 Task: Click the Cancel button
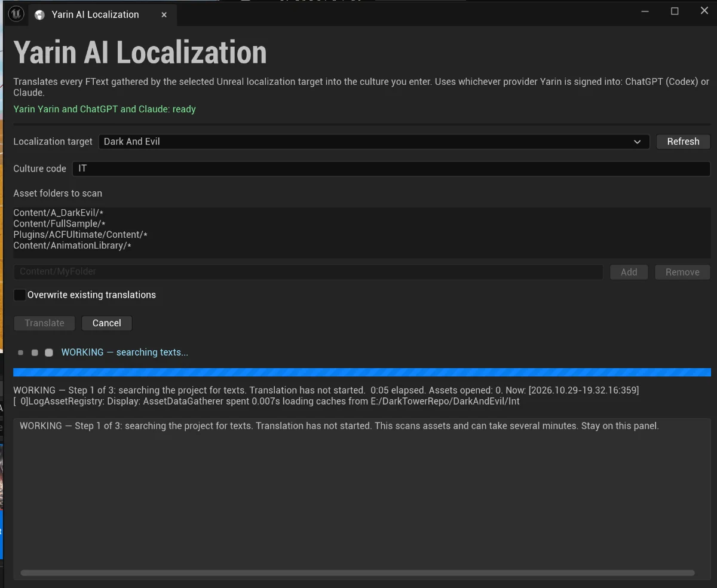tap(107, 323)
